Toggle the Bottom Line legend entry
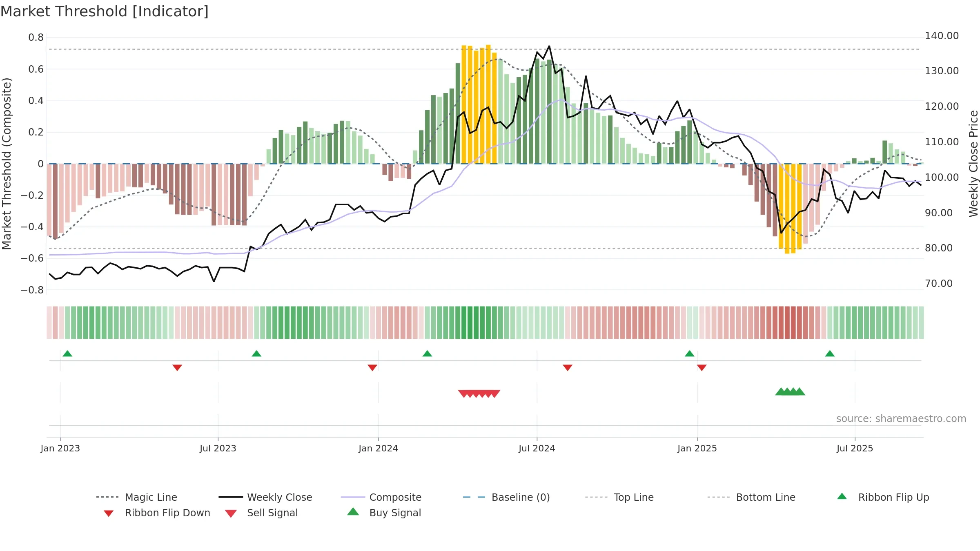The image size is (980, 551). point(751,497)
